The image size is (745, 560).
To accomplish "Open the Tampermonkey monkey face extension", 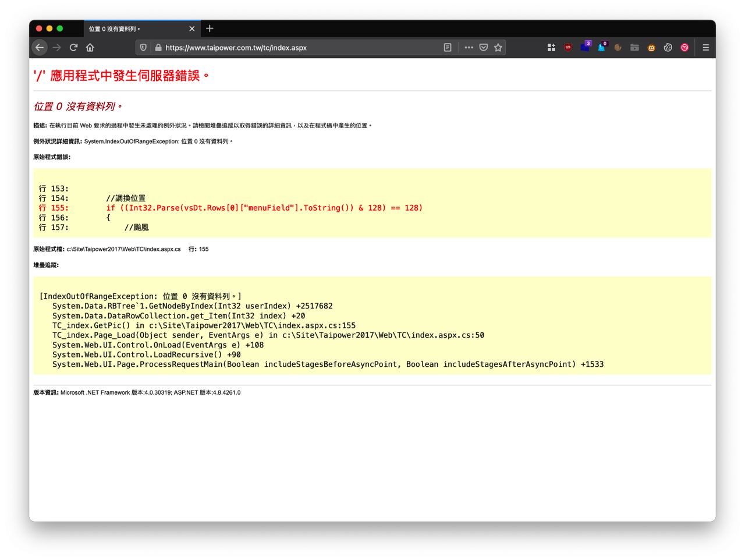I will pos(651,48).
